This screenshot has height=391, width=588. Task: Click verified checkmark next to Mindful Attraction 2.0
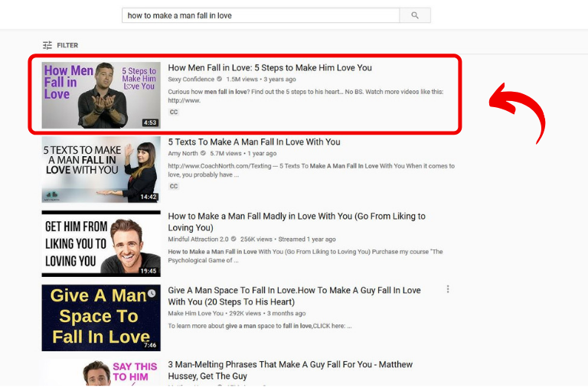[234, 239]
